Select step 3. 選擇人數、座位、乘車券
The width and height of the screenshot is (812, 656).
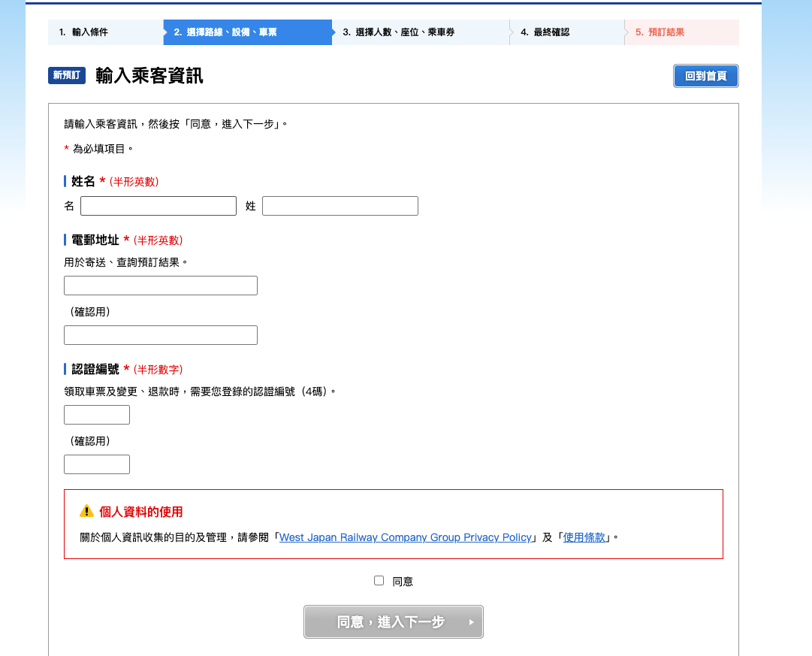pyautogui.click(x=421, y=32)
